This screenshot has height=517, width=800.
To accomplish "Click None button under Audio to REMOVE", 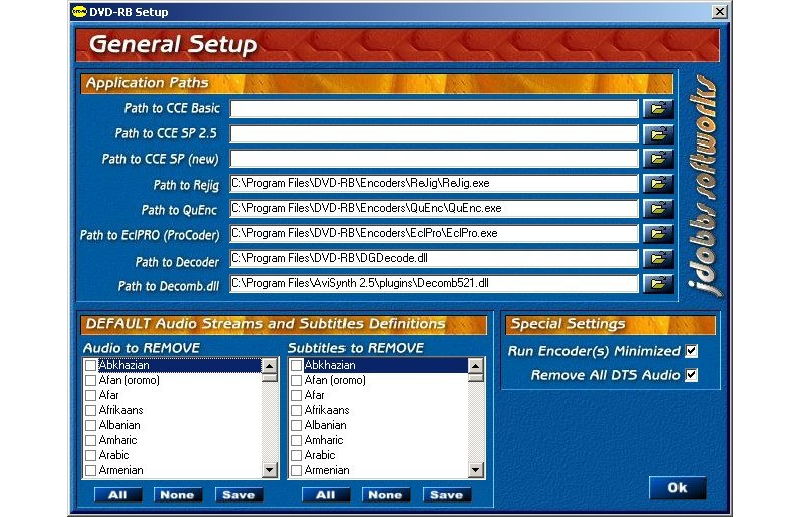I will tap(178, 495).
